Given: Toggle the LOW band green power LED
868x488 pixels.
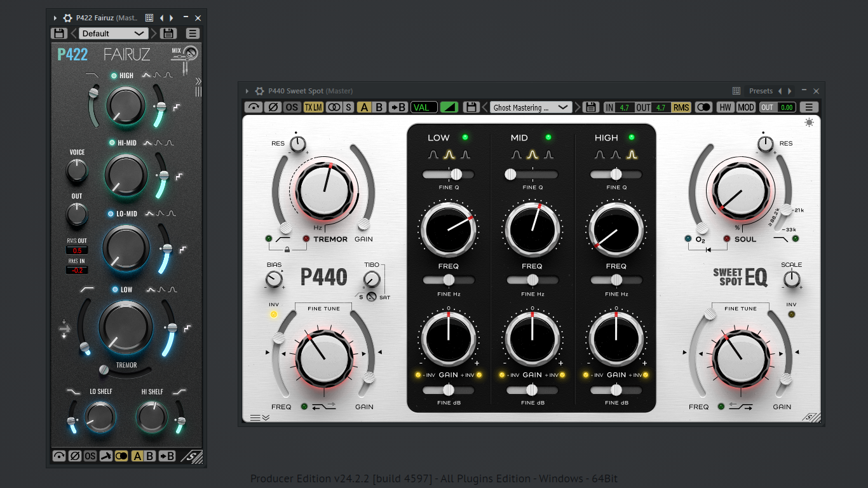Looking at the screenshot, I should [465, 137].
